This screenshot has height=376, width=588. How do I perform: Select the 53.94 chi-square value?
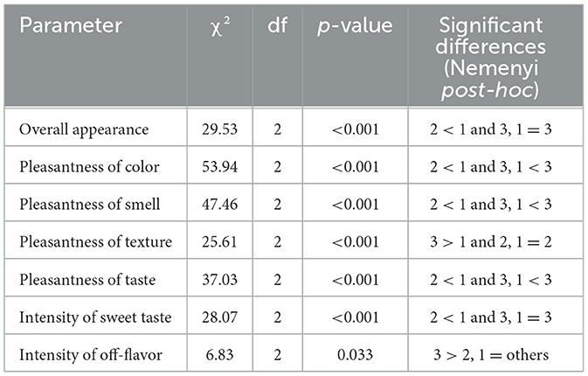(220, 167)
